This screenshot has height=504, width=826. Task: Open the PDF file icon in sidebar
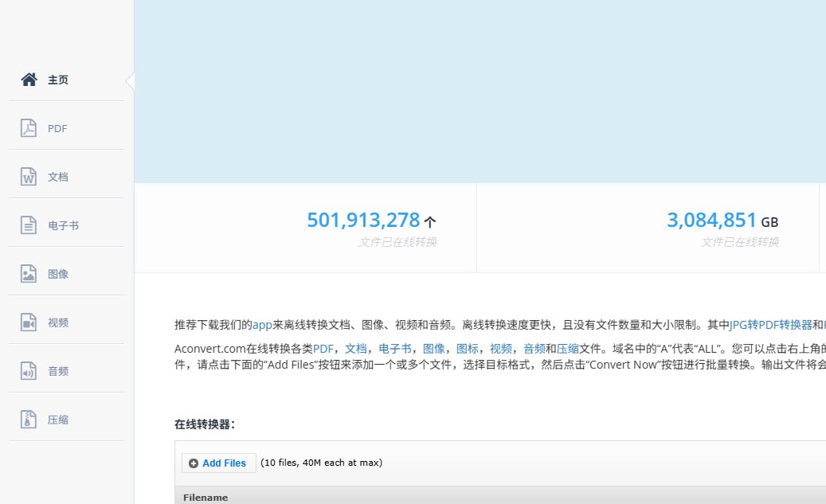point(29,128)
